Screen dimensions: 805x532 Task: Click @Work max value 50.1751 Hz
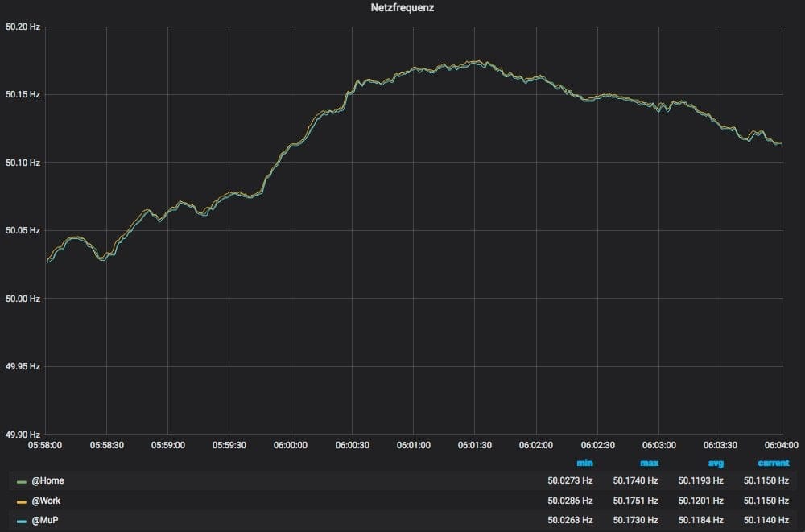click(x=635, y=501)
